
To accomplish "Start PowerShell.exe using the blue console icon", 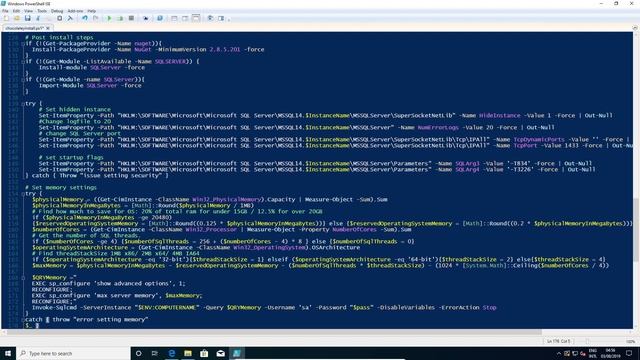I will click(160, 18).
